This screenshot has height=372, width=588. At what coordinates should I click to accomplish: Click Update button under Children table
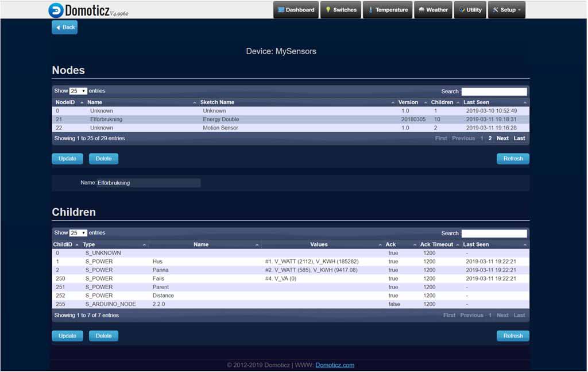(67, 336)
